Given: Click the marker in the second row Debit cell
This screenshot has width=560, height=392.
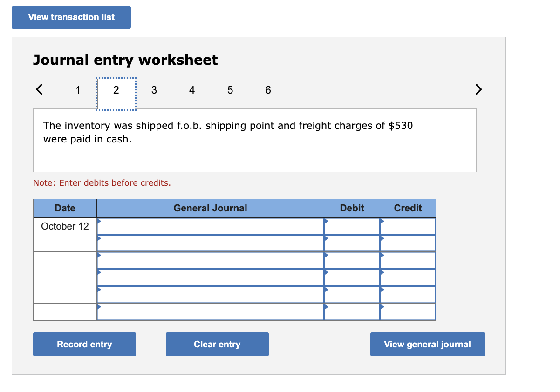Looking at the screenshot, I should click(x=327, y=239).
